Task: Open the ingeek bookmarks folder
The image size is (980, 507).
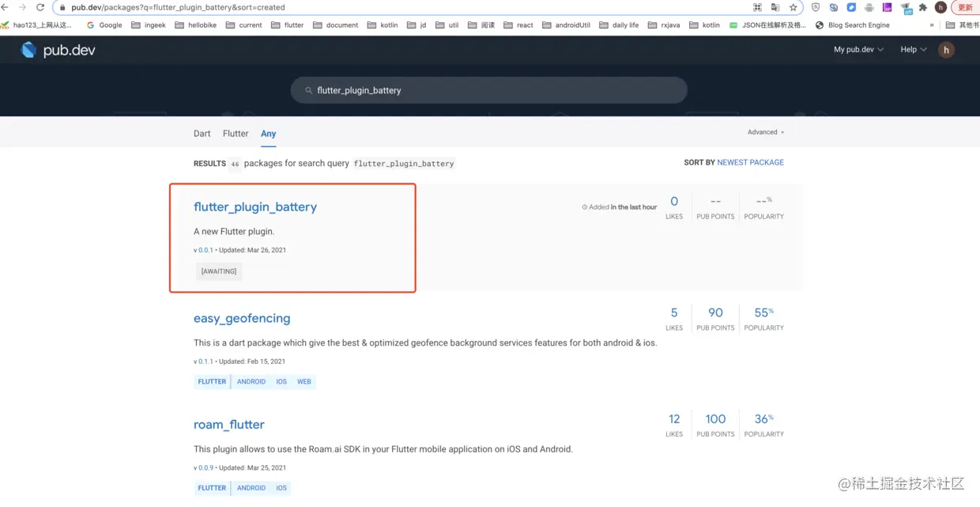Action: click(x=149, y=25)
